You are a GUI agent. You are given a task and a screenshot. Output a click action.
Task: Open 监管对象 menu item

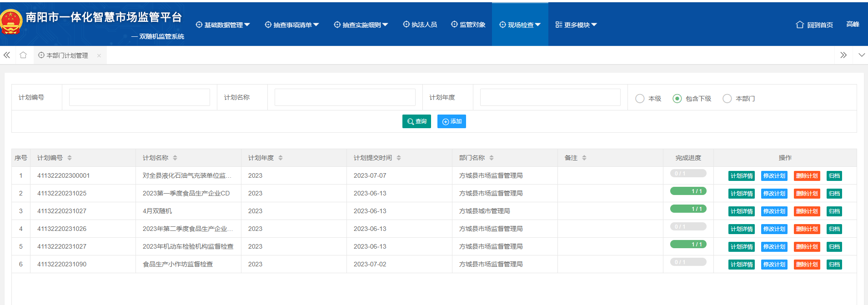(x=468, y=25)
